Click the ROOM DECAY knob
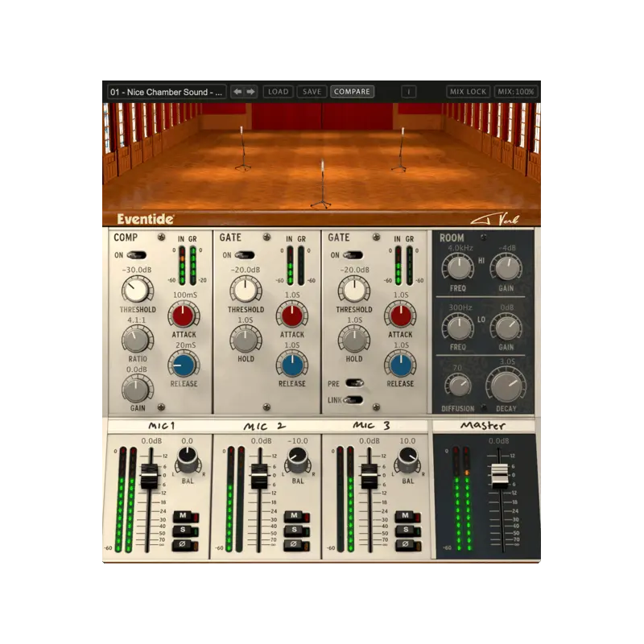The image size is (644, 644). coord(506,385)
